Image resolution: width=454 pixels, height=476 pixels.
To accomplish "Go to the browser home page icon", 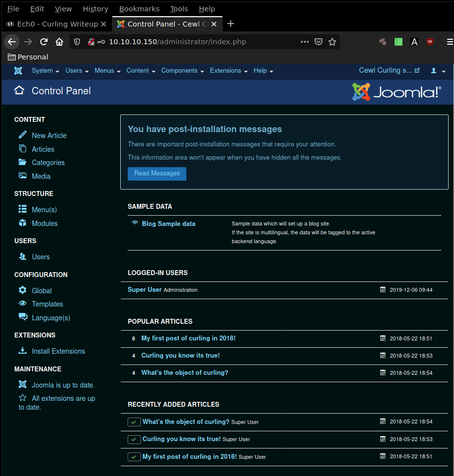I will pos(59,42).
